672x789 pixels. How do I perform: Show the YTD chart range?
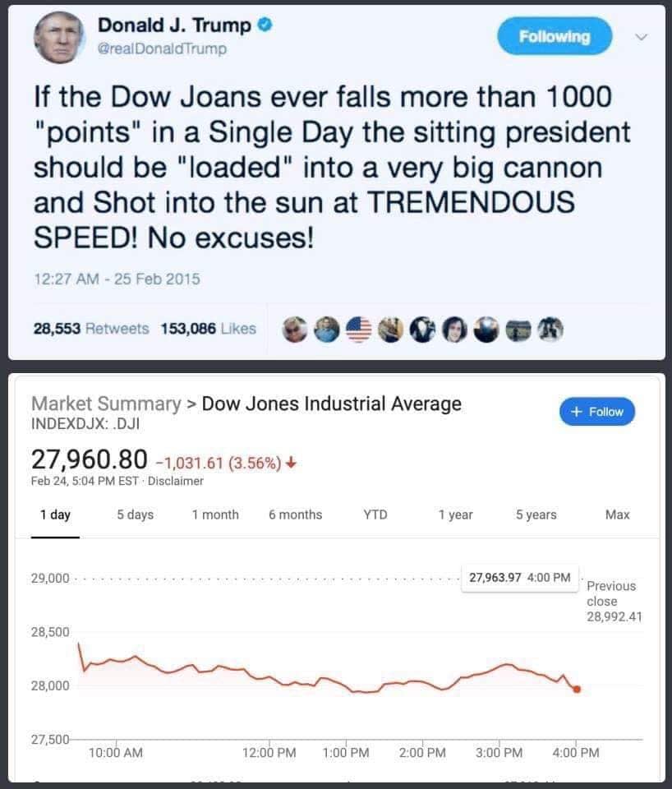375,514
